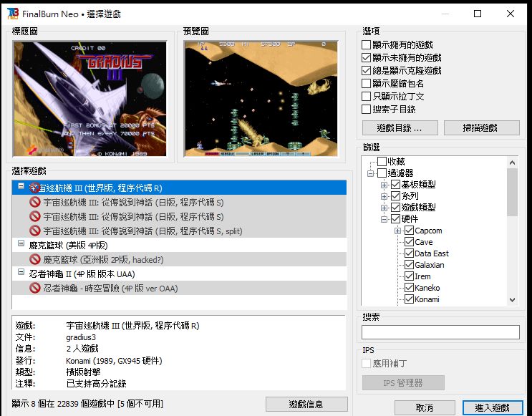
Task: Toggle 硬件 filter checkbox
Action: 396,219
